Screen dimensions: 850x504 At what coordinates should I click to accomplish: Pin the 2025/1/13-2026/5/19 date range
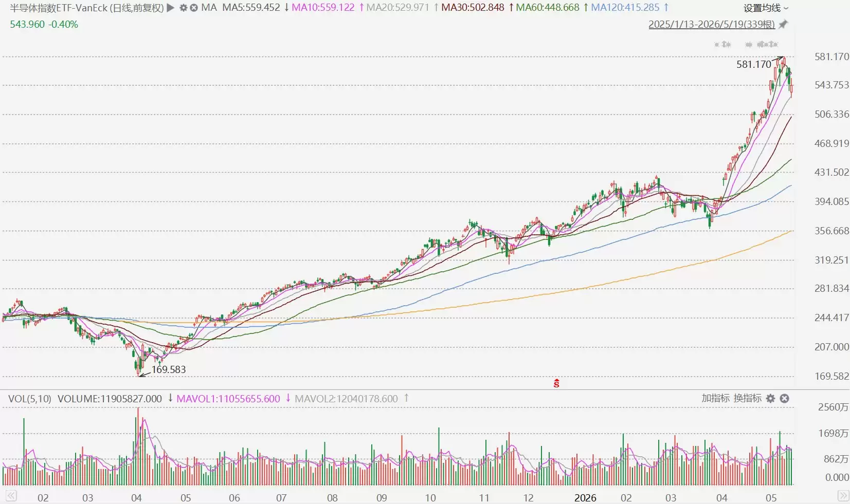pos(783,24)
